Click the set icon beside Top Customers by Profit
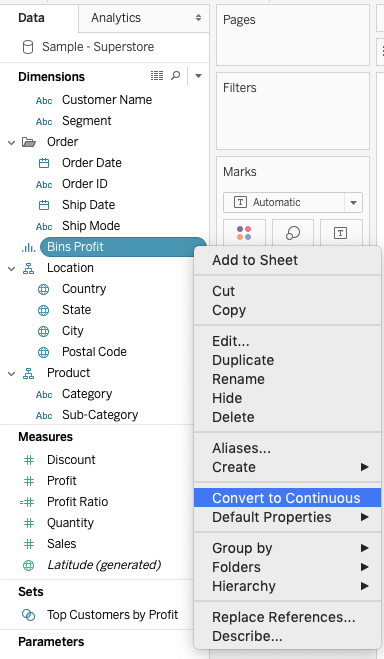This screenshot has height=659, width=384. pyautogui.click(x=28, y=615)
